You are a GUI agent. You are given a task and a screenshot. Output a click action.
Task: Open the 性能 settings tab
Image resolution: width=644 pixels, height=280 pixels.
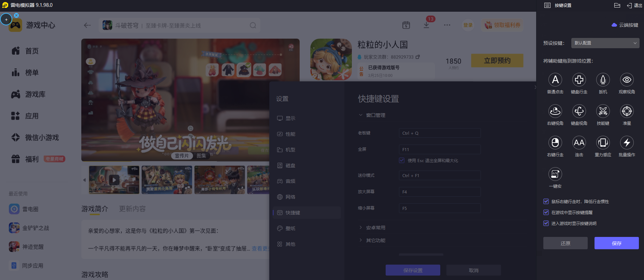[x=290, y=134]
